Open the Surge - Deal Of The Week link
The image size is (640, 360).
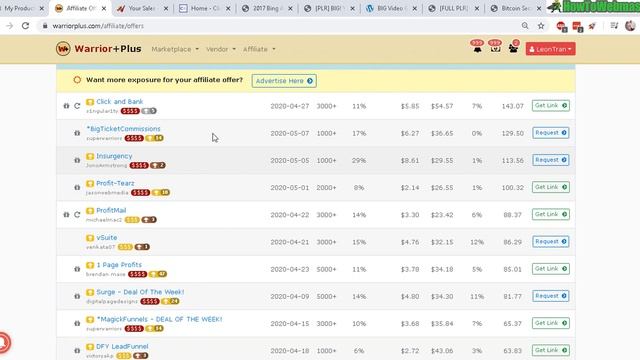(140, 292)
